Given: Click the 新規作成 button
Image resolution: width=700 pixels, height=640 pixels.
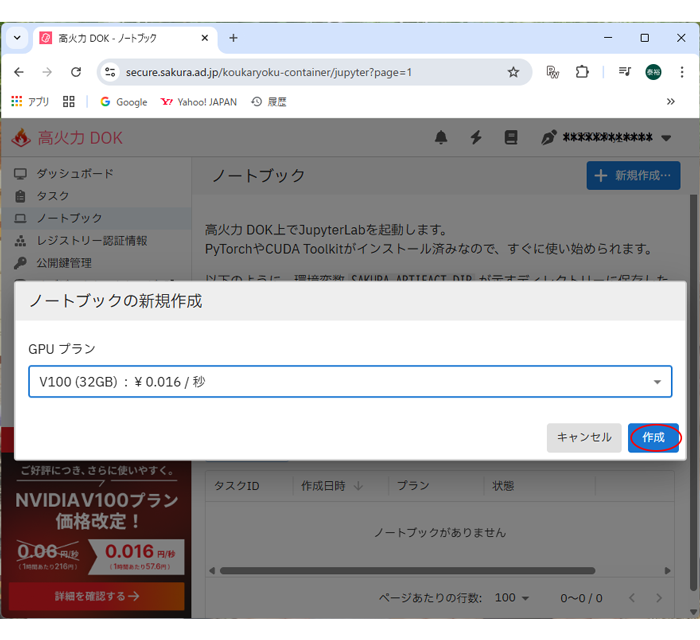Looking at the screenshot, I should click(633, 175).
